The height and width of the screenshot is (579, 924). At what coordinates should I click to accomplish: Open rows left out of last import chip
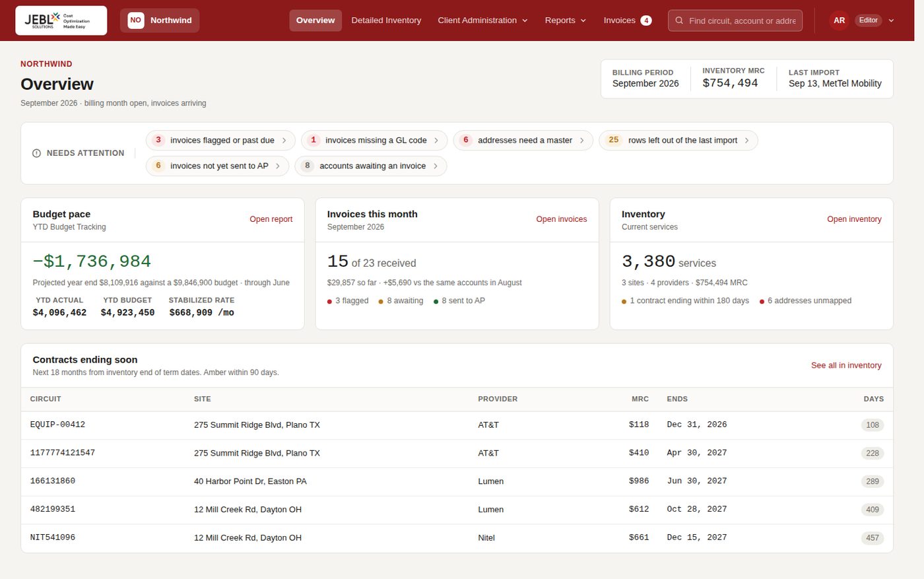[x=678, y=140]
